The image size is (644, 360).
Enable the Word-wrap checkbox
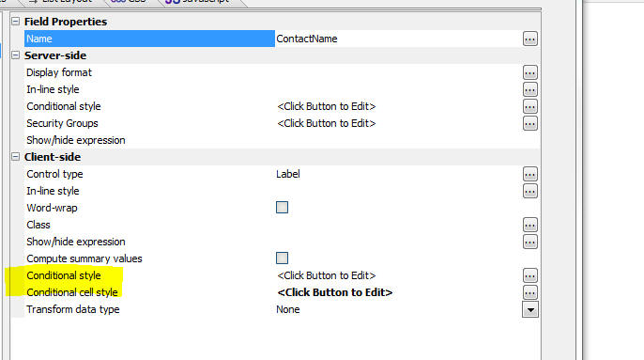(x=282, y=208)
